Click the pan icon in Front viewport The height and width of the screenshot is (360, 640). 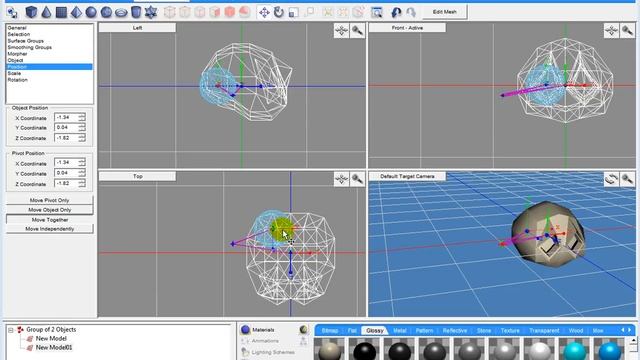pos(611,31)
